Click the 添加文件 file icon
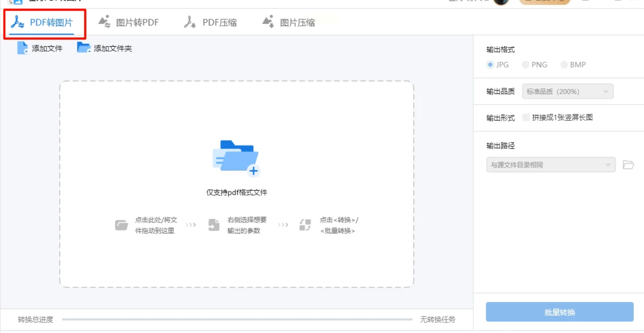The height and width of the screenshot is (333, 644). [x=23, y=48]
